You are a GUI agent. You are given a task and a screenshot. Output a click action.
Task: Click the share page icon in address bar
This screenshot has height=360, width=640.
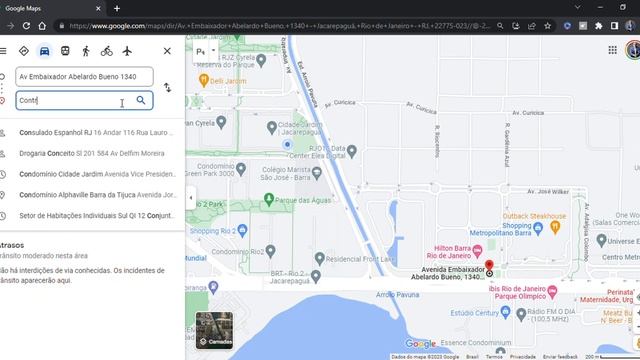coord(531,26)
